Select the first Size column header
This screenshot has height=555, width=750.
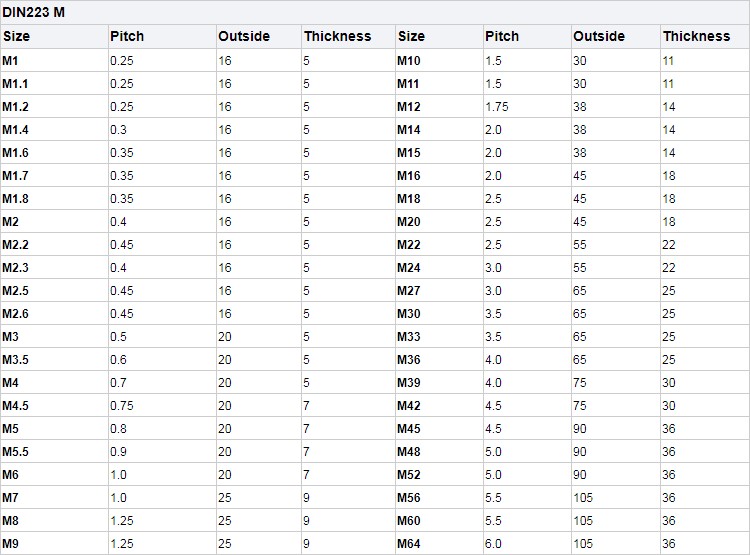point(16,36)
